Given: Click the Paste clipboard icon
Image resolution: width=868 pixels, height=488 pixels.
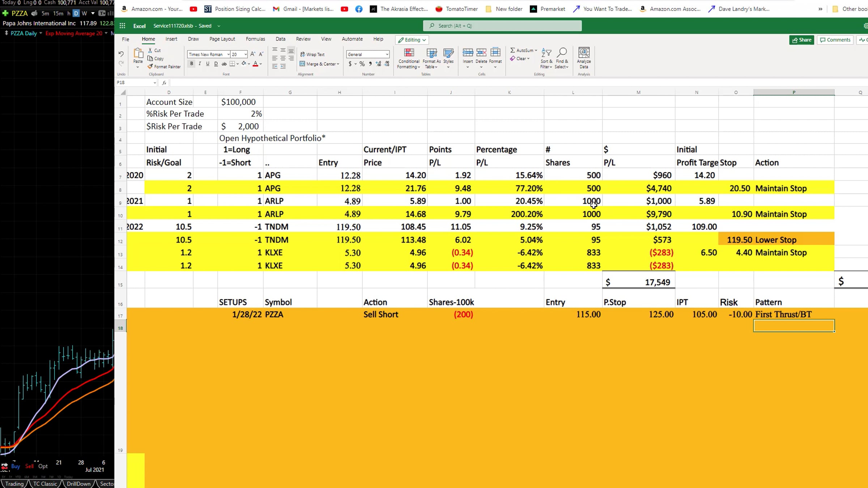Looking at the screenshot, I should [138, 53].
